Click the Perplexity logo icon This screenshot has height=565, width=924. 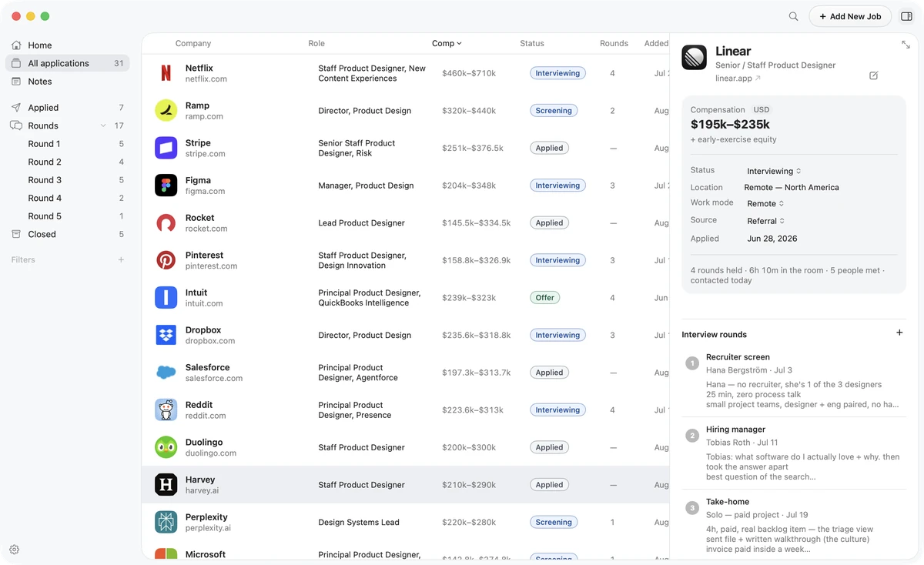(x=166, y=522)
